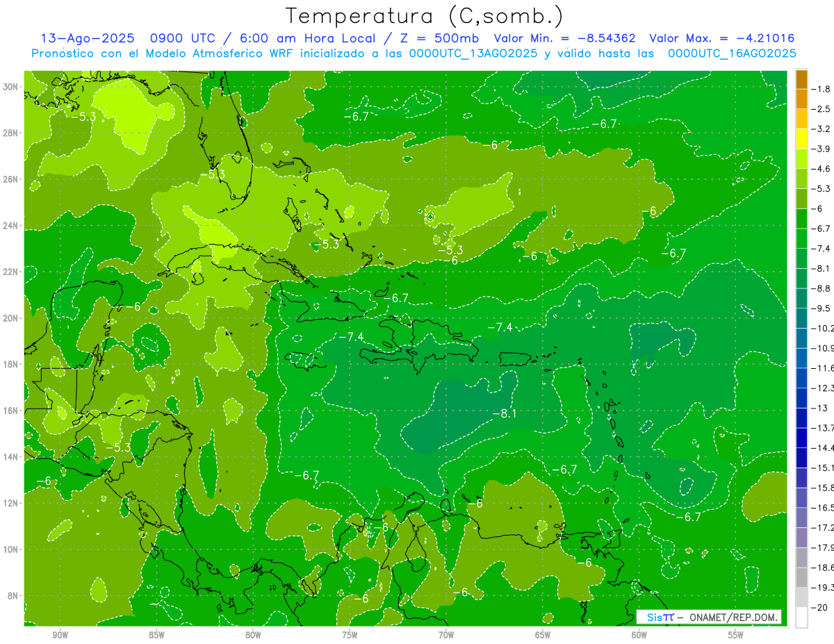Image resolution: width=834 pixels, height=644 pixels.
Task: Select the blue swatch between -13 and -13.7
Action: [801, 417]
